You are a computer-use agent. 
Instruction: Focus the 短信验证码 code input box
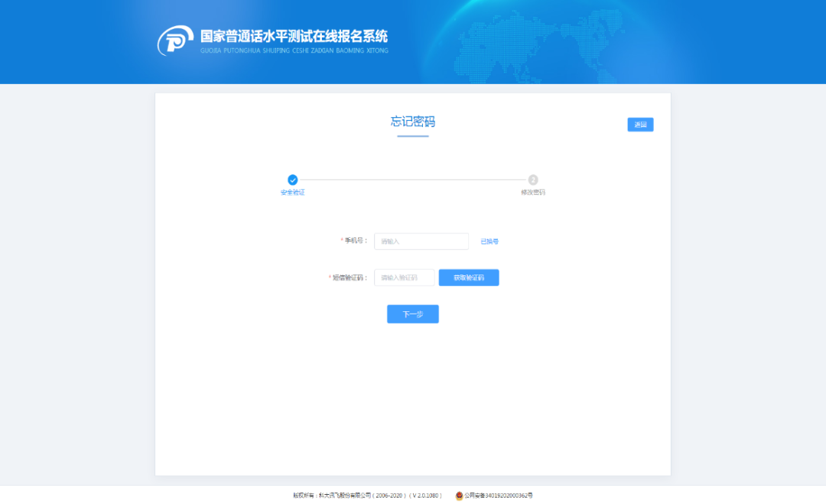(404, 278)
